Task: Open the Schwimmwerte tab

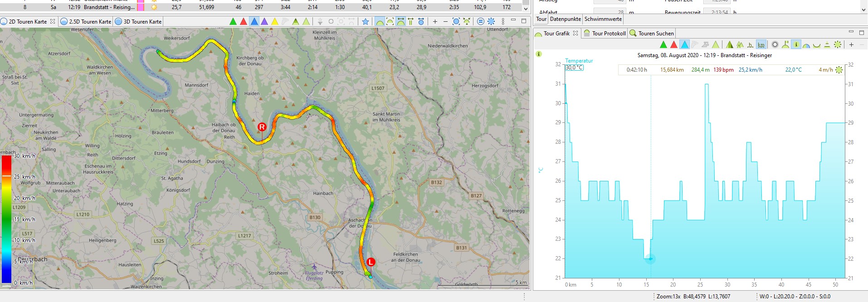Action: click(x=603, y=19)
